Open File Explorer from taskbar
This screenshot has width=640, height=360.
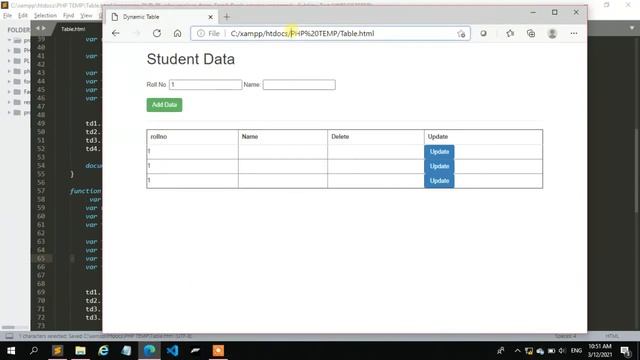click(80, 351)
